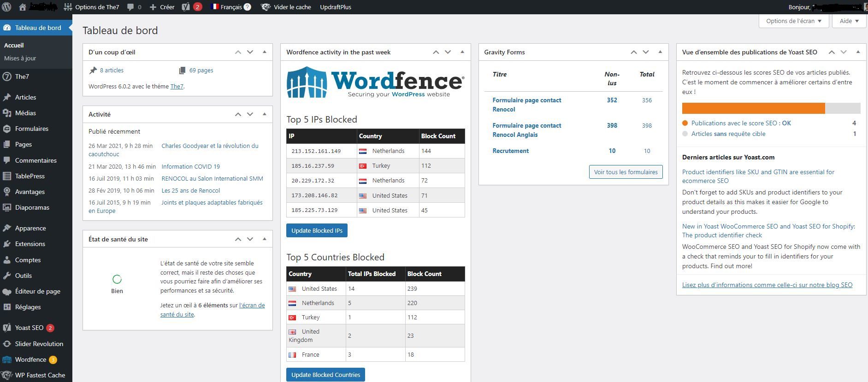This screenshot has height=382, width=868.
Task: Open comments bubble icon in admin bar
Action: click(x=130, y=7)
